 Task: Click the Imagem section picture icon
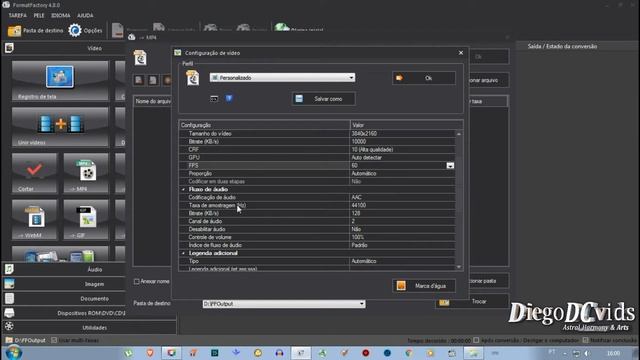pos(9,284)
